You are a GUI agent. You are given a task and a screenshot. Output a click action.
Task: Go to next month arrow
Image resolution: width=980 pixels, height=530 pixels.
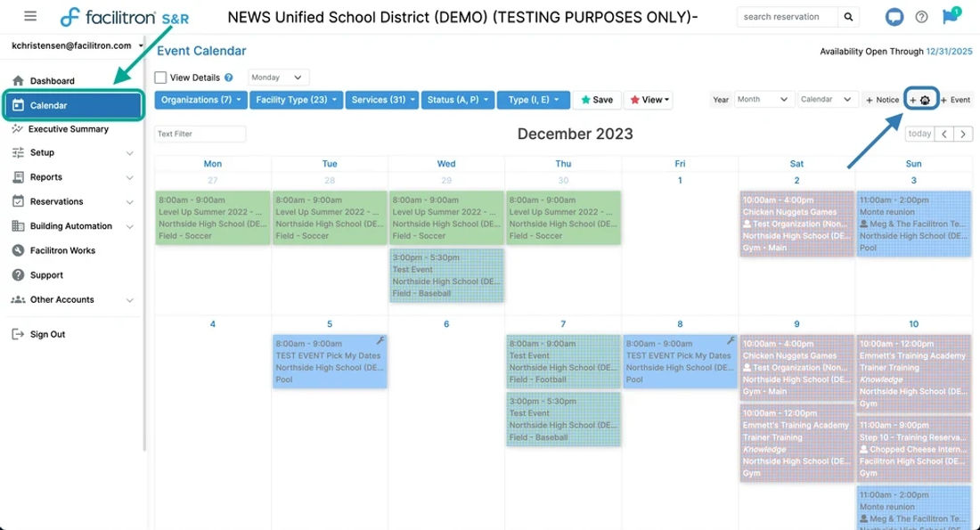pyautogui.click(x=963, y=134)
